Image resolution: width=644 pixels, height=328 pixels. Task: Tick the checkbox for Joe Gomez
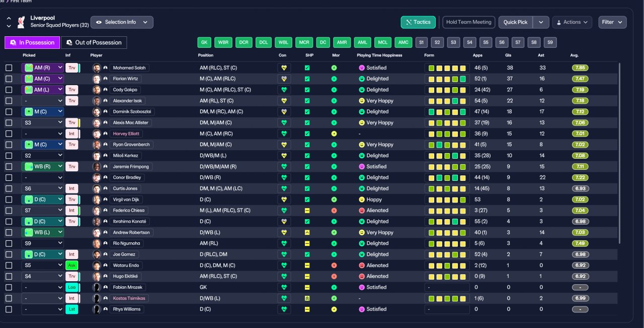(9, 254)
